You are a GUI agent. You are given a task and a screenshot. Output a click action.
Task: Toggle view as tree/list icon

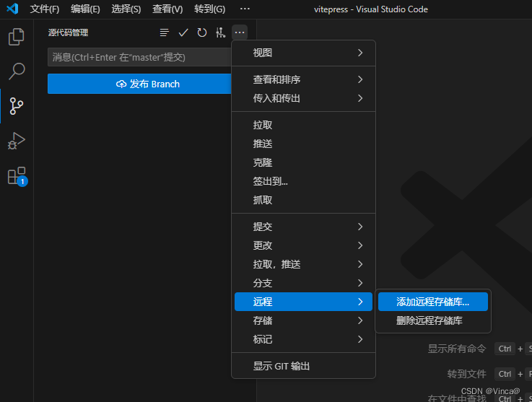pos(164,32)
